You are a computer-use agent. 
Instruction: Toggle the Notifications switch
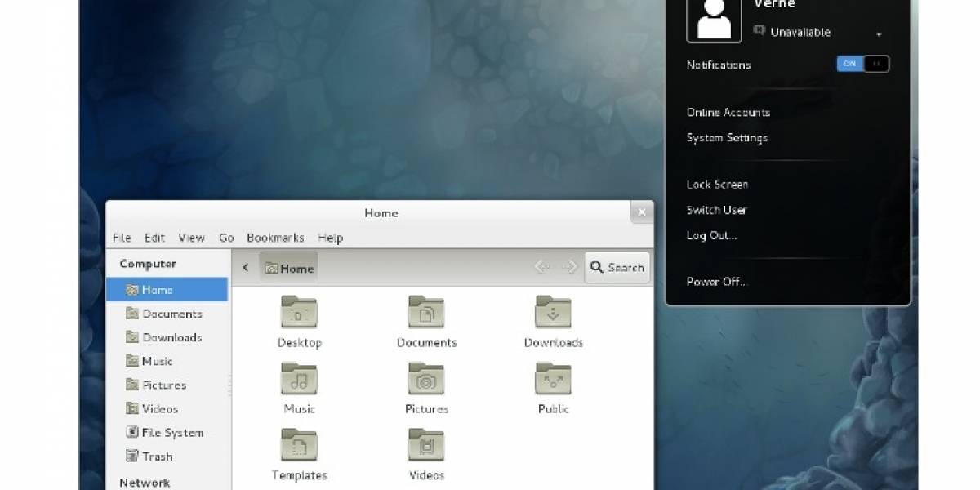tap(863, 64)
